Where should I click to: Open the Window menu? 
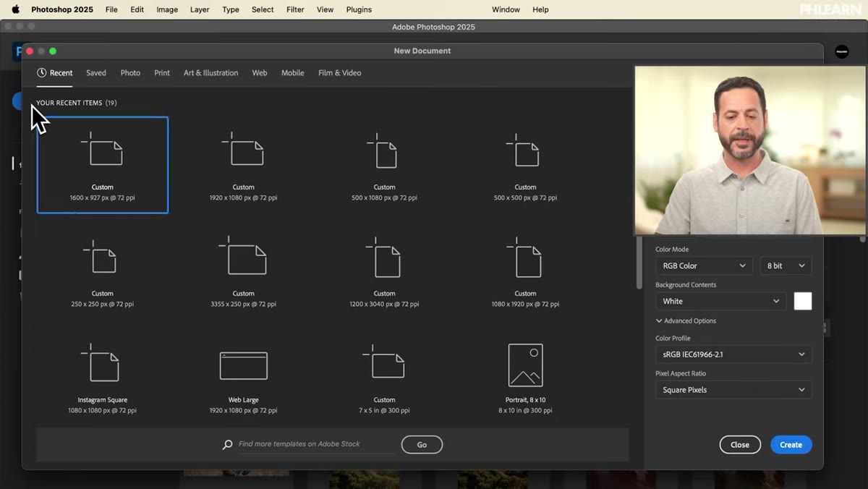click(x=506, y=9)
